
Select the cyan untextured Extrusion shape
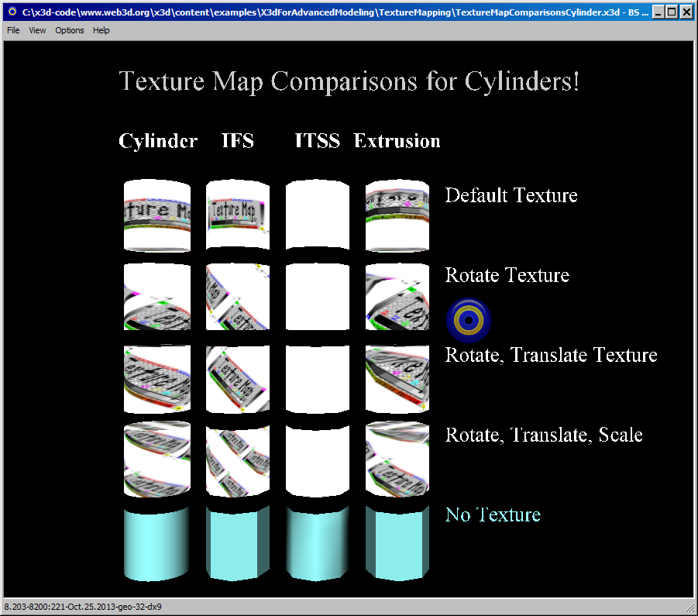tap(397, 542)
